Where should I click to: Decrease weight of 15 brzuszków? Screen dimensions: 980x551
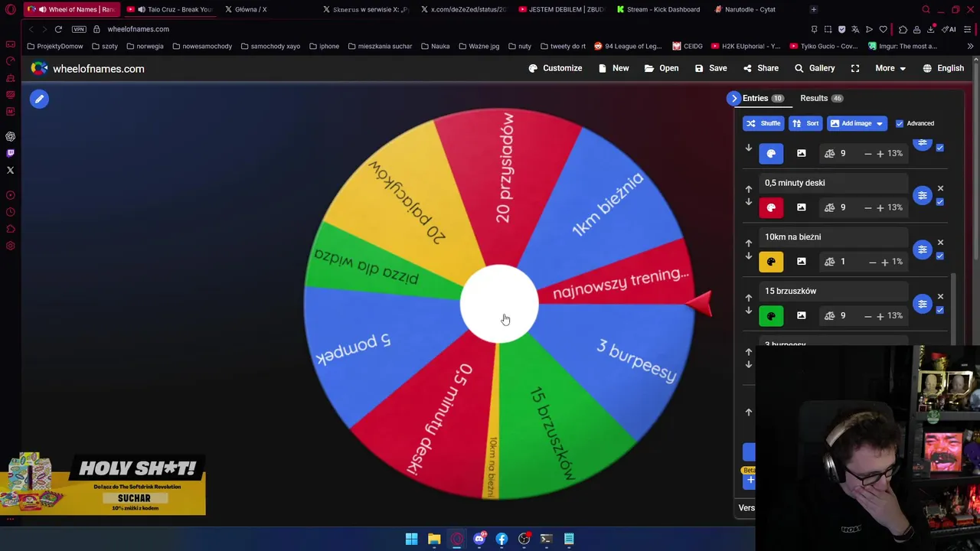(867, 315)
